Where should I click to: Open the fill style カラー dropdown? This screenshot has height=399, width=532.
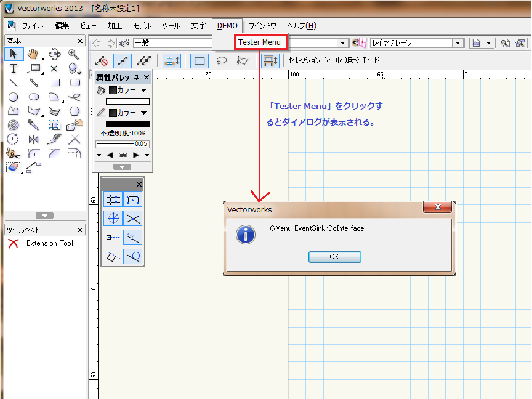coord(144,91)
